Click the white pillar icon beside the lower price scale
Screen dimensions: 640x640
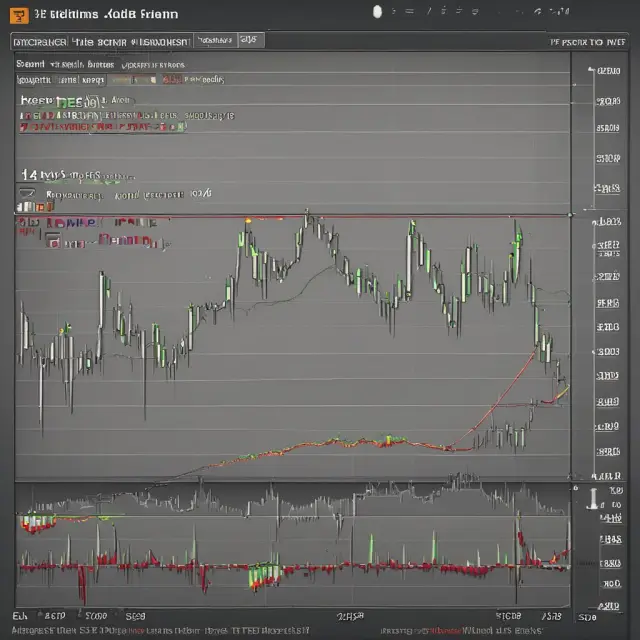[593, 499]
